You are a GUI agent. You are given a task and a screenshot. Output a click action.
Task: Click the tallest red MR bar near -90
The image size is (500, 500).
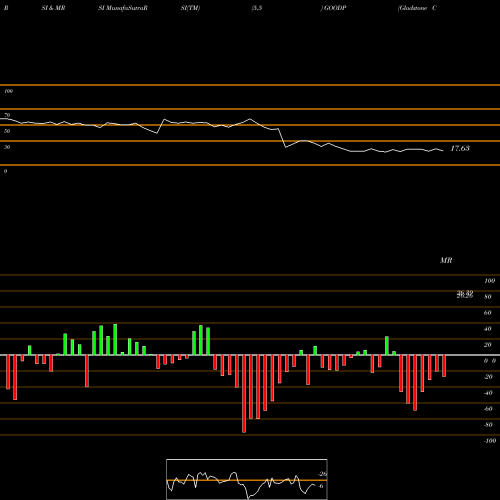point(244,394)
